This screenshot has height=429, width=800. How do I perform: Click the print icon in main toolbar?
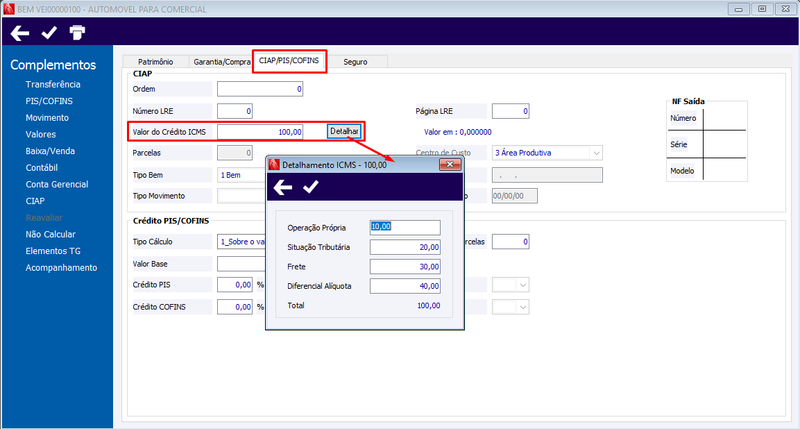(x=77, y=33)
